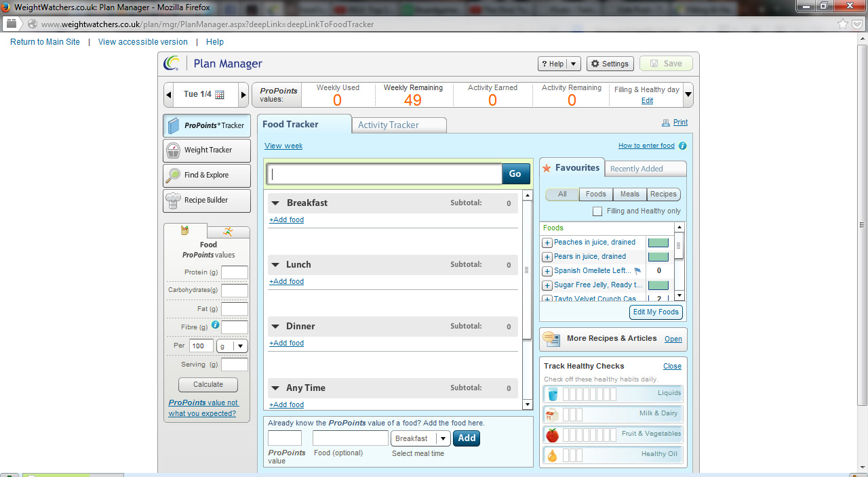The image size is (868, 477).
Task: Select the Foods favourites filter
Action: tap(596, 194)
